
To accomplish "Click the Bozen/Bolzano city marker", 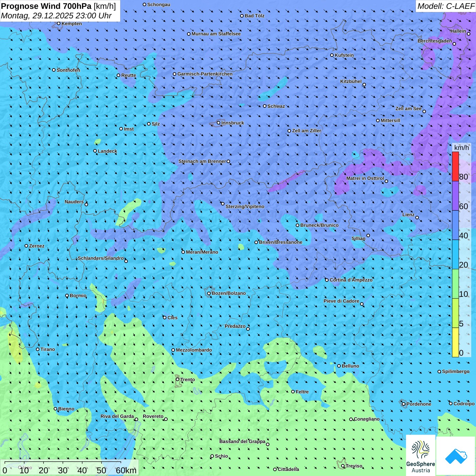I will click(209, 293).
